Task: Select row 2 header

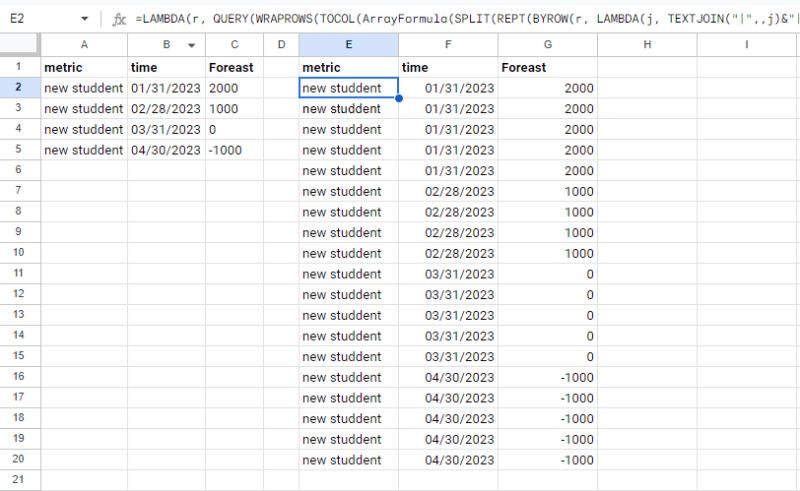Action: pyautogui.click(x=18, y=87)
